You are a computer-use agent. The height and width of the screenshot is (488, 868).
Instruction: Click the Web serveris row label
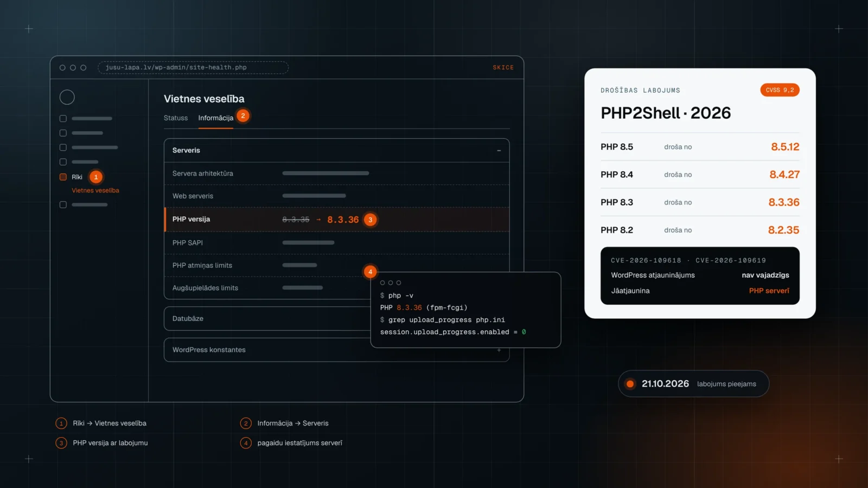point(193,196)
